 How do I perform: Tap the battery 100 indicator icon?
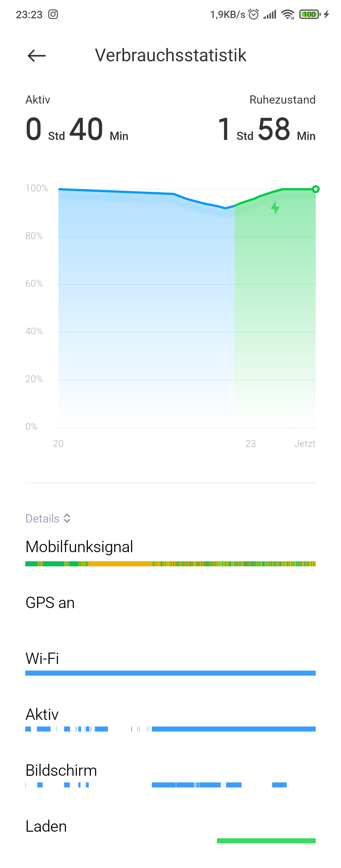[x=310, y=14]
